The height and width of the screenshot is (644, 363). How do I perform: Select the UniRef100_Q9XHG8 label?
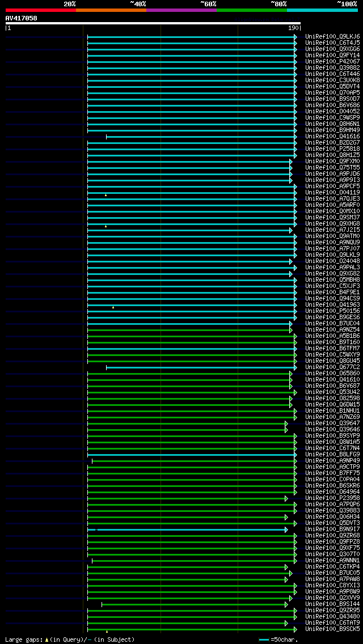click(332, 224)
